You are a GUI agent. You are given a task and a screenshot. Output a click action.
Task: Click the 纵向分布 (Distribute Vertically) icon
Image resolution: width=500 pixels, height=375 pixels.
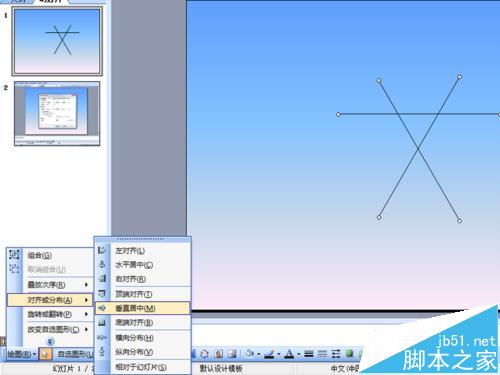[102, 352]
